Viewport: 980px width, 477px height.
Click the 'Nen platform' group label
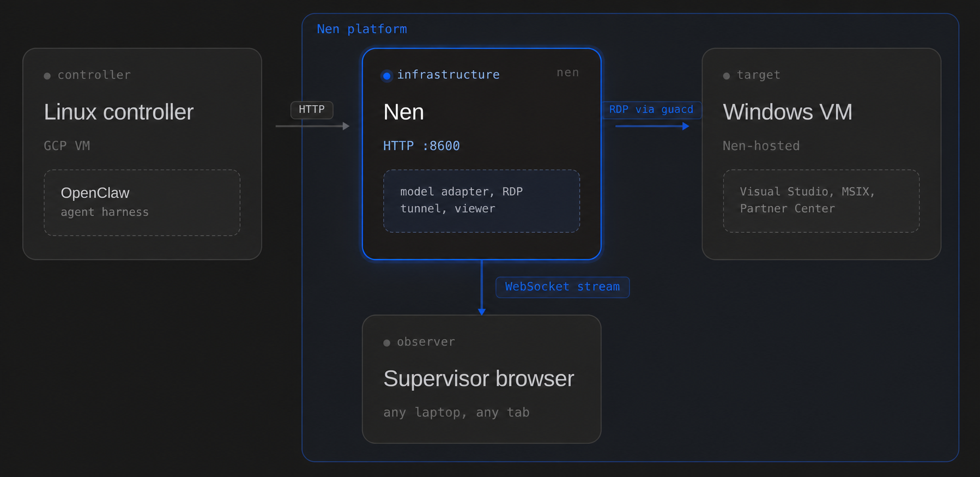click(362, 29)
